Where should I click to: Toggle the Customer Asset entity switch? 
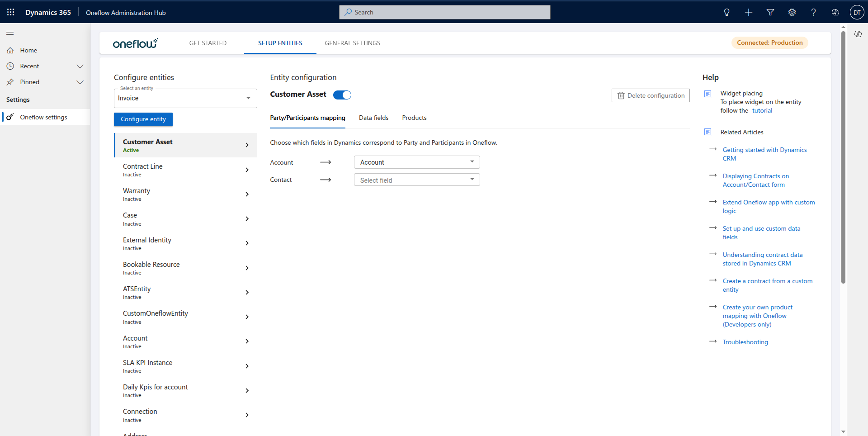tap(342, 95)
